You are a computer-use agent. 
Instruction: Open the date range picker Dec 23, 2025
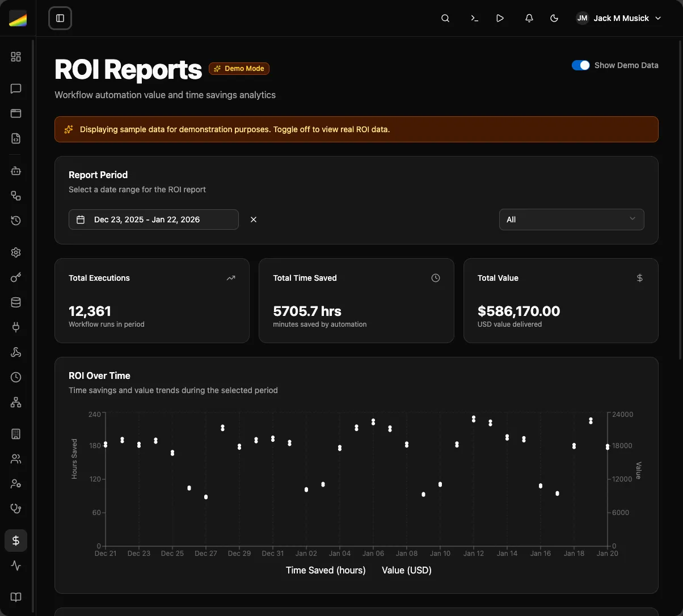153,220
